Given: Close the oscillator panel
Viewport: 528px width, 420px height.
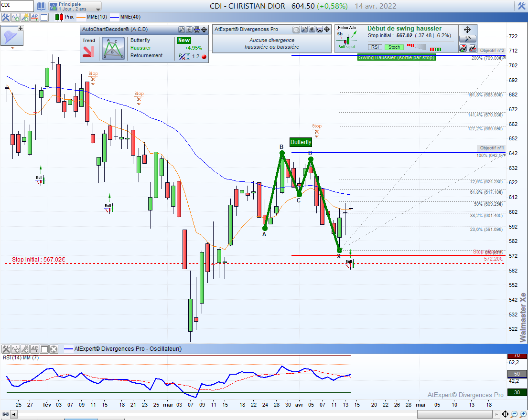Looking at the screenshot, I should coord(54,349).
